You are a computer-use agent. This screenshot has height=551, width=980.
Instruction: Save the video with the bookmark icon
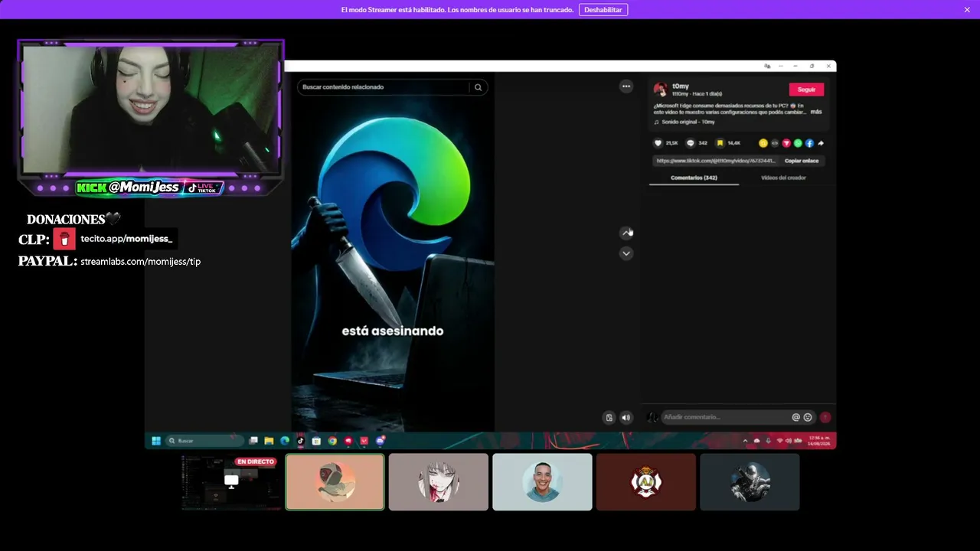coord(720,143)
